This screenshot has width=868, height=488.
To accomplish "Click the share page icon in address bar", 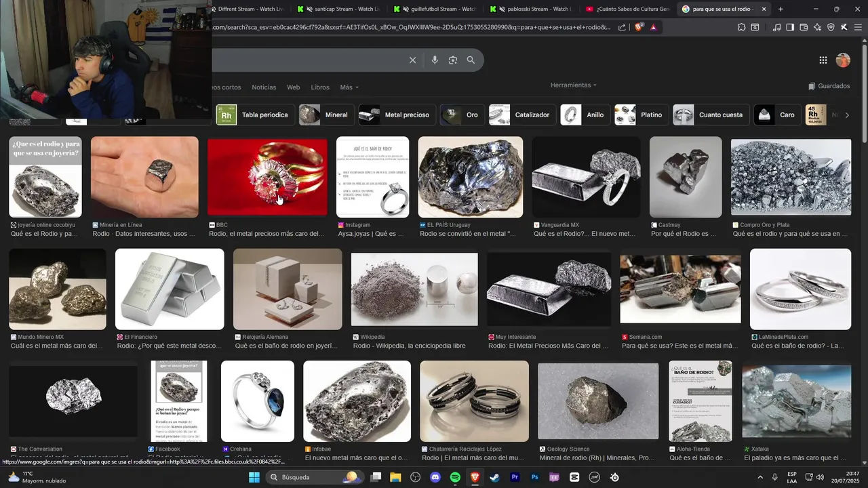I will [x=622, y=27].
